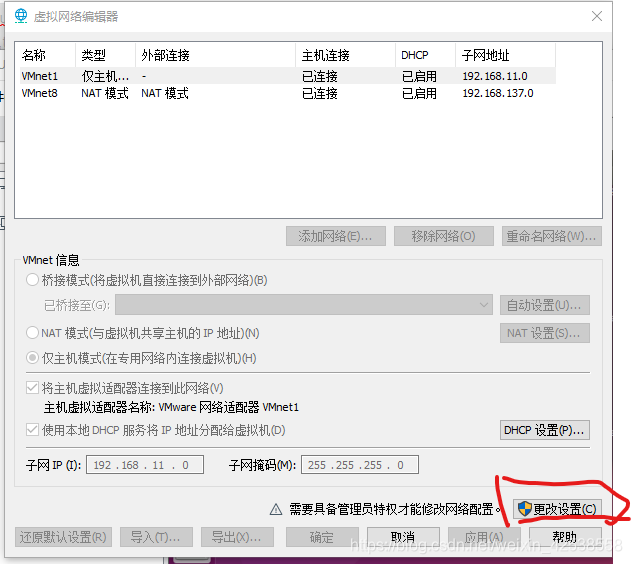
Task: Select the VMnet1 row in network list
Action: tap(288, 76)
